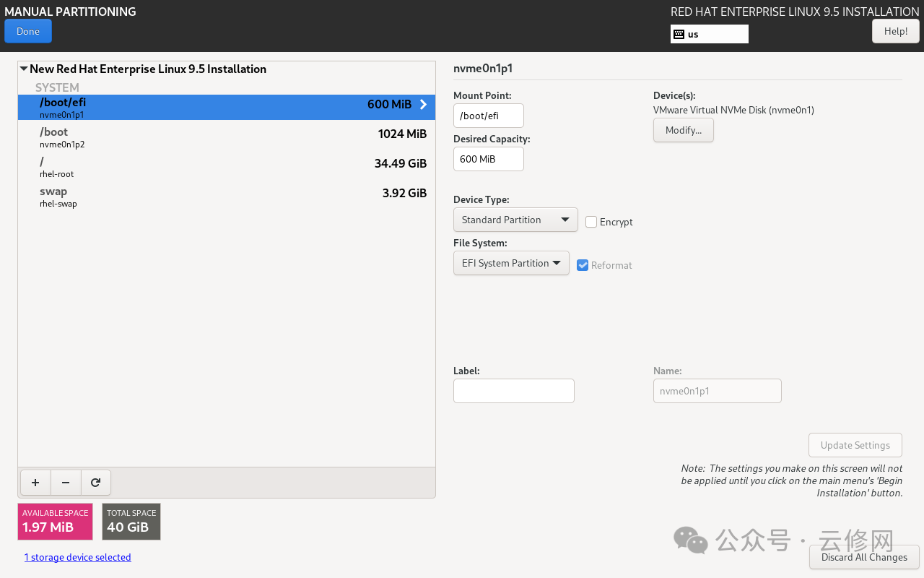This screenshot has width=924, height=578.
Task: Click the nvme0n1p1 heading above Mount Point
Action: (483, 69)
